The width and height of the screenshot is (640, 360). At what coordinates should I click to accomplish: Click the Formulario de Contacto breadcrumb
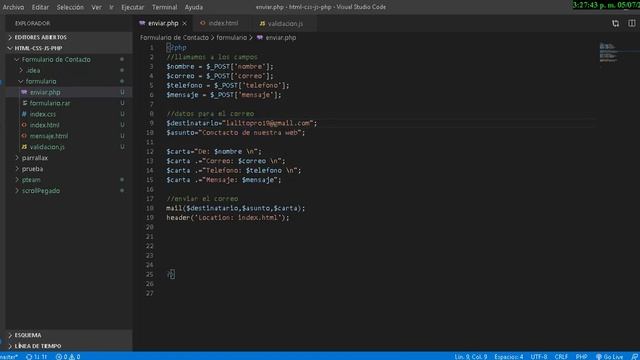[x=174, y=38]
